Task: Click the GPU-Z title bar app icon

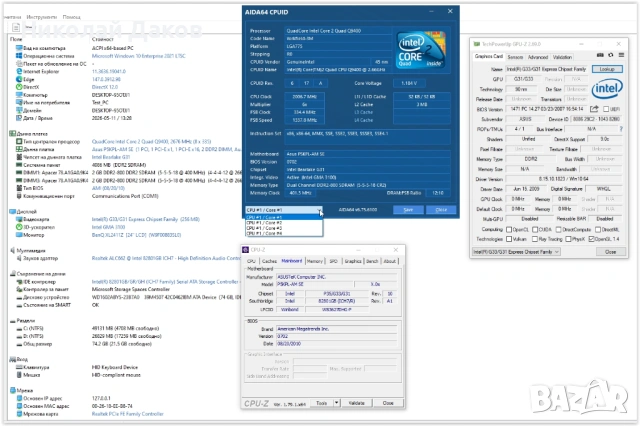Action: [476, 44]
